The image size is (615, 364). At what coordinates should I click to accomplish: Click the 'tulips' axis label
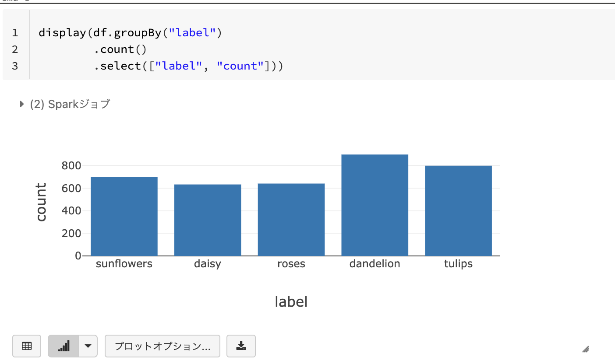click(x=459, y=264)
